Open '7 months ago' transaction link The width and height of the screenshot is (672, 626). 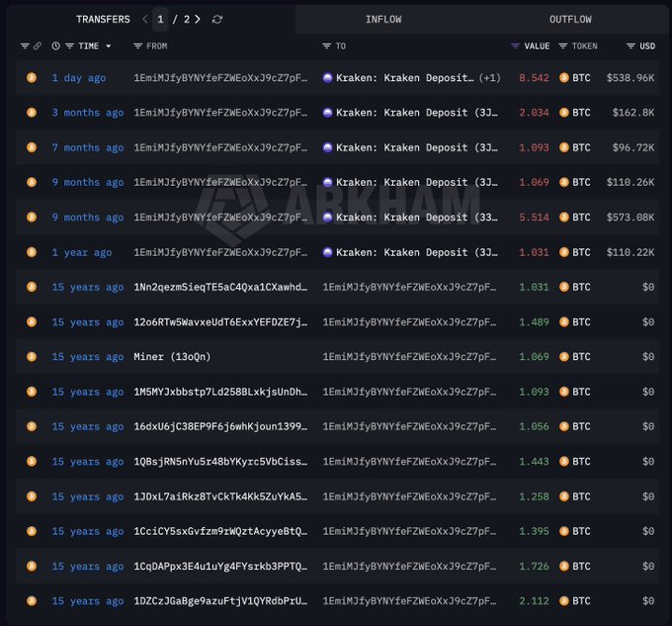tap(88, 148)
